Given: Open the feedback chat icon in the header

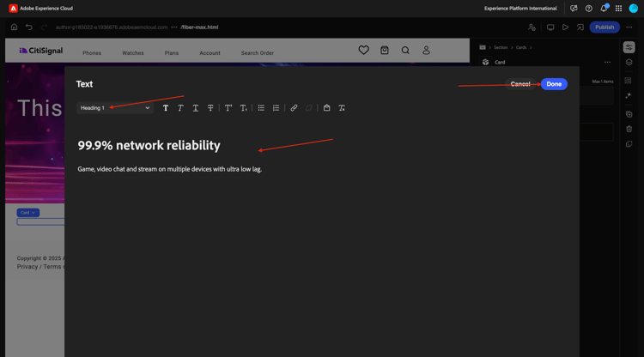Looking at the screenshot, I should click(x=574, y=9).
